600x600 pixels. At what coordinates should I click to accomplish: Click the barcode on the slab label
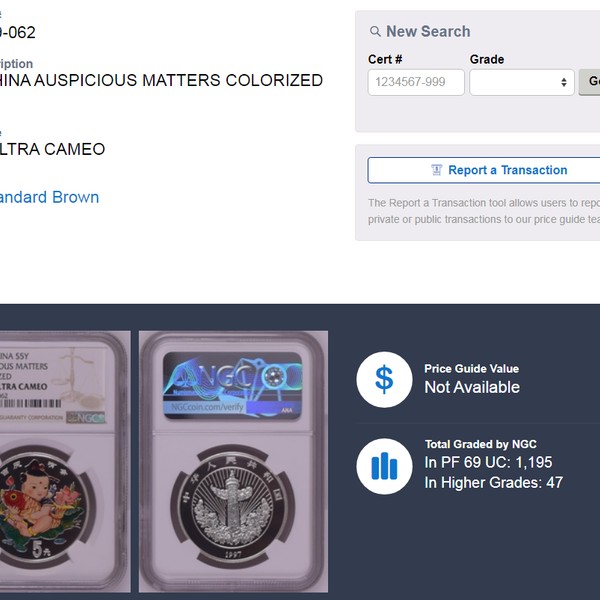pyautogui.click(x=31, y=403)
